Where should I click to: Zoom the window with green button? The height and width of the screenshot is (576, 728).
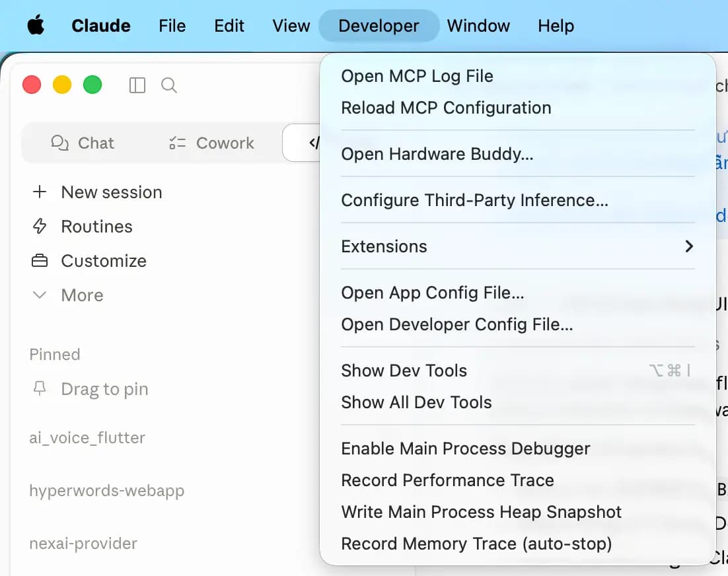point(92,85)
